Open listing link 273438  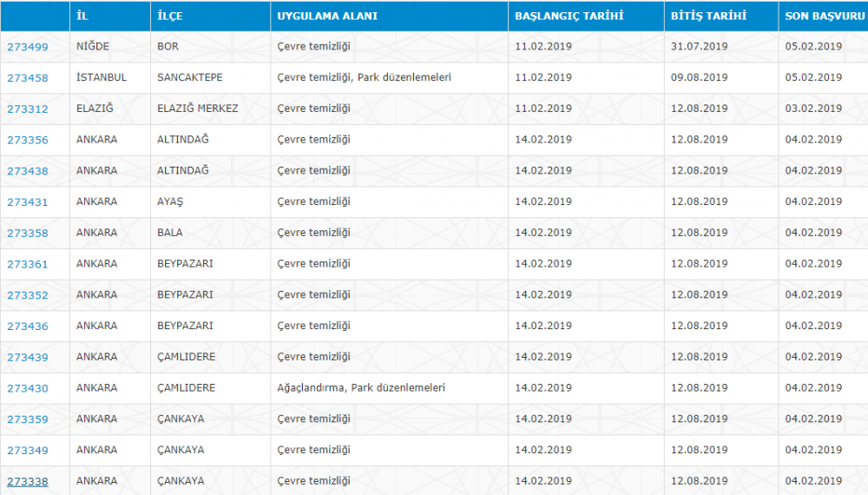(28, 172)
